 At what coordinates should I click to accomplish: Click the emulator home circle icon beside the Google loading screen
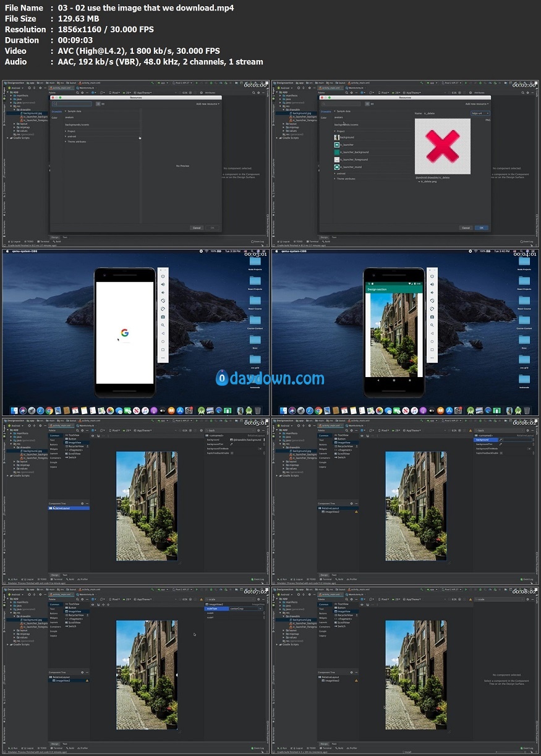pos(163,341)
